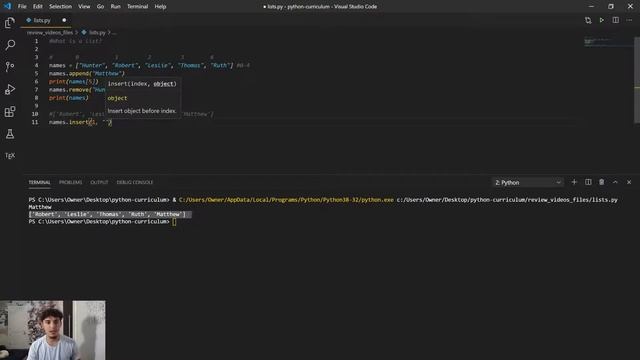Switch to the TERMINAL panel tab
Viewport: 640px width, 360px height.
coord(40,182)
